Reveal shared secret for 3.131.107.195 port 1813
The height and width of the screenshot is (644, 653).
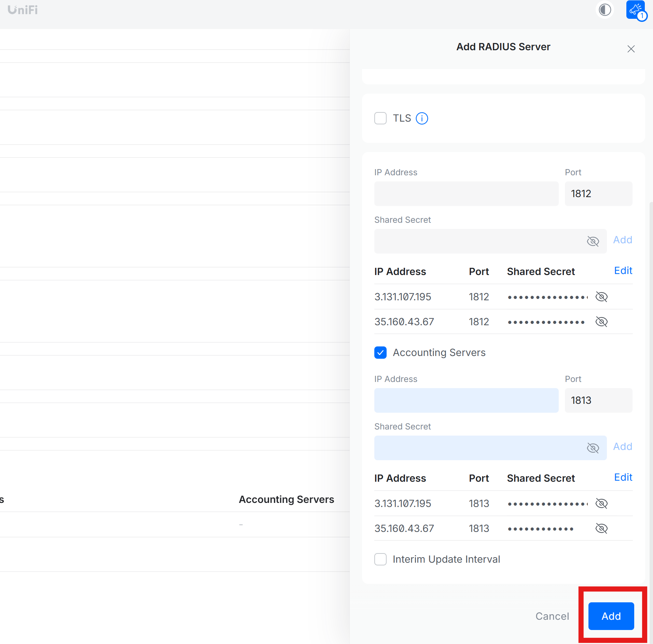(601, 503)
